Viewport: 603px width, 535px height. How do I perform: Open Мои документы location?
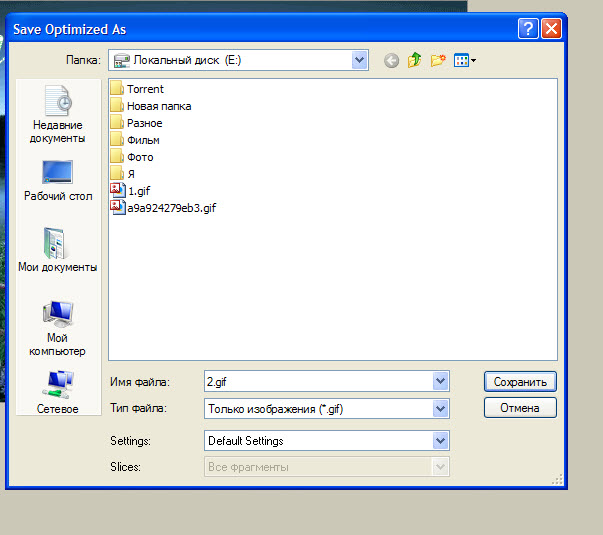coord(57,250)
